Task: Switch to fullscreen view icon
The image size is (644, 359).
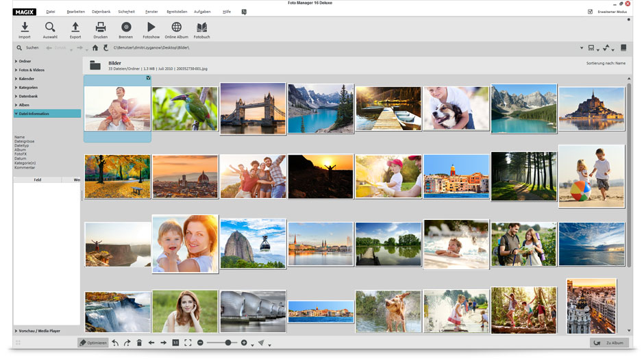Action: [188, 343]
